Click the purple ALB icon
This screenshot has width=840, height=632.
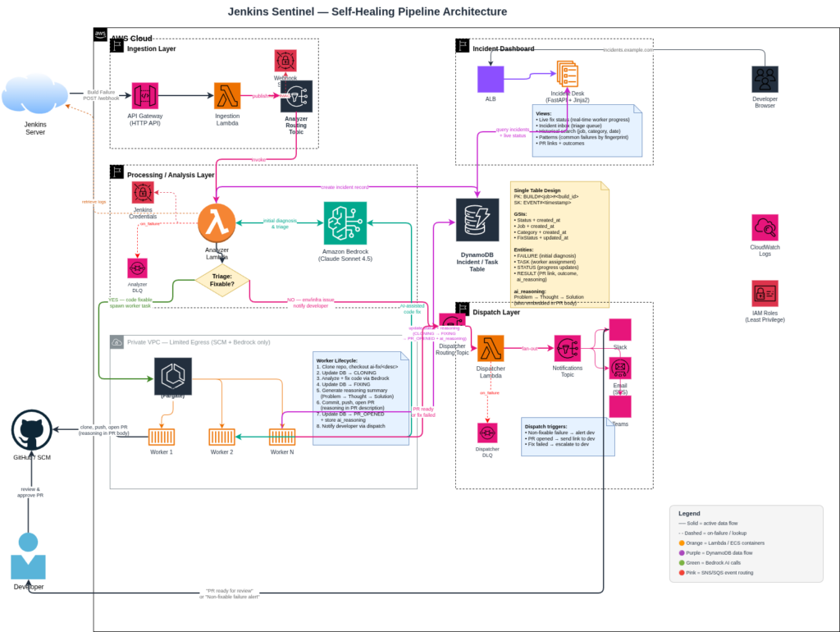[x=491, y=80]
